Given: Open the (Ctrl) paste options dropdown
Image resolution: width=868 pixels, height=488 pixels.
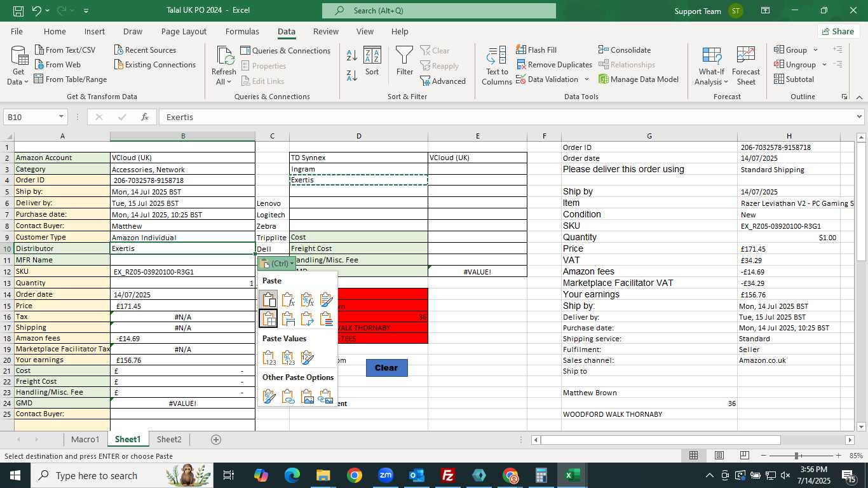Looking at the screenshot, I should pos(276,263).
